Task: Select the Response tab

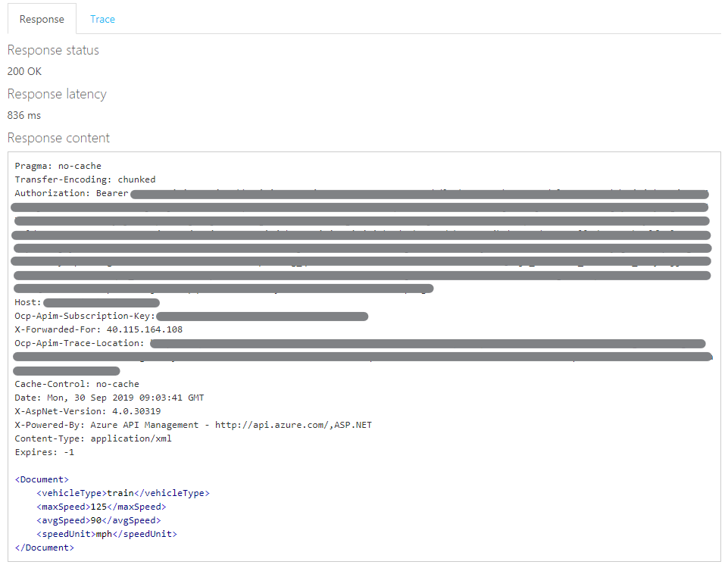Action: 42,19
